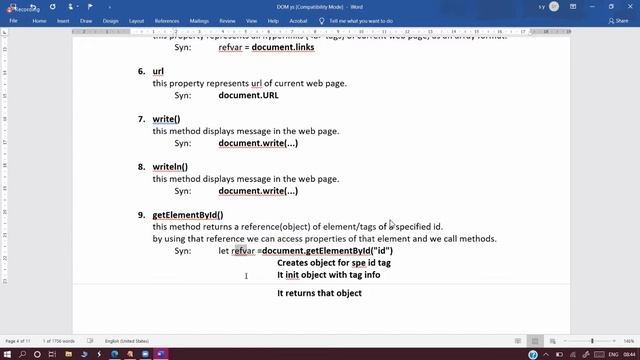Viewport: 640px width, 360px height.
Task: Click the heading 'url' in item 6
Action: tap(158, 71)
